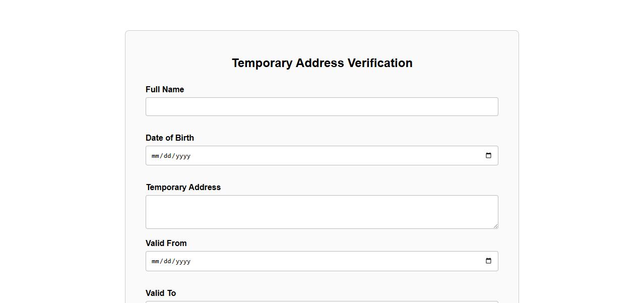Click the Temporary Address Verification heading
Screen dimensions: 644x303
[322, 63]
